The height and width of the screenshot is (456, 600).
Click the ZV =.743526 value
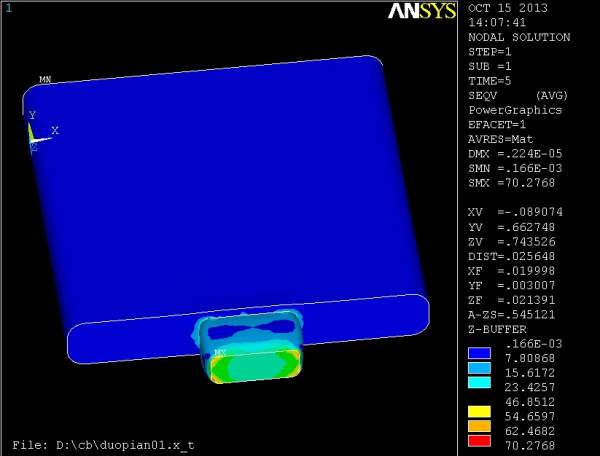click(x=512, y=242)
